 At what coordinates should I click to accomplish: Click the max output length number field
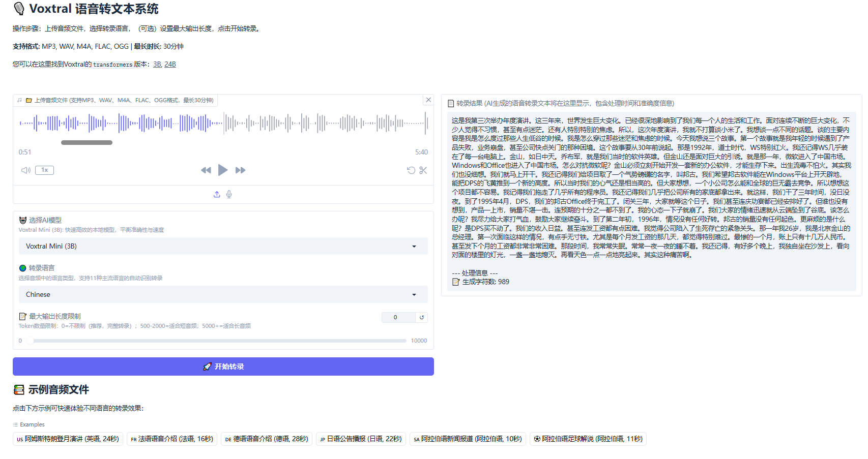(398, 317)
